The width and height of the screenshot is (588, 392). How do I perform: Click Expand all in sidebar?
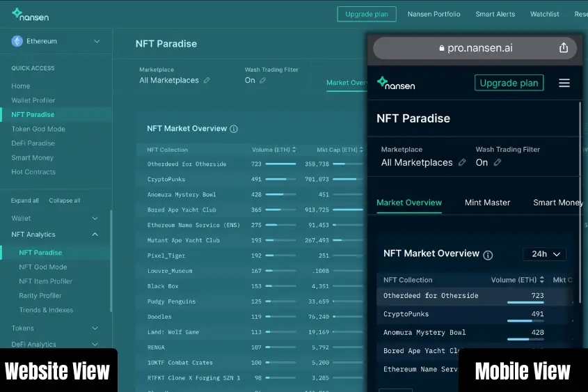pyautogui.click(x=25, y=201)
